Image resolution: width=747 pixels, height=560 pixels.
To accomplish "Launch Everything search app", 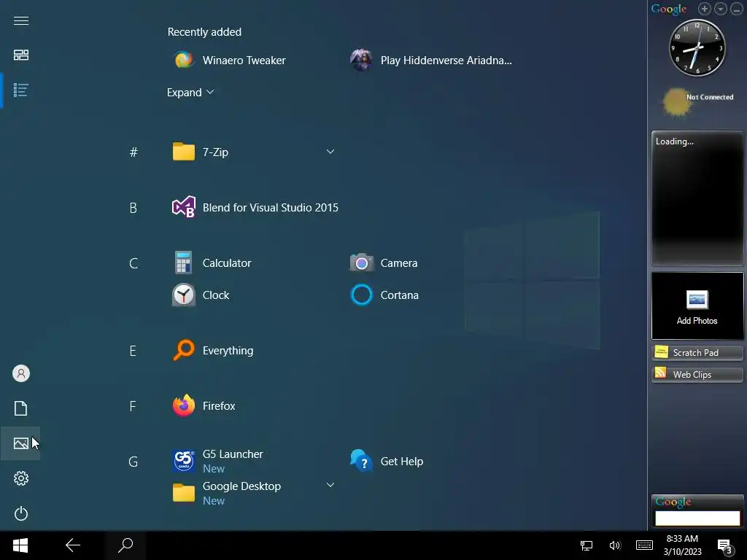I will (x=212, y=351).
